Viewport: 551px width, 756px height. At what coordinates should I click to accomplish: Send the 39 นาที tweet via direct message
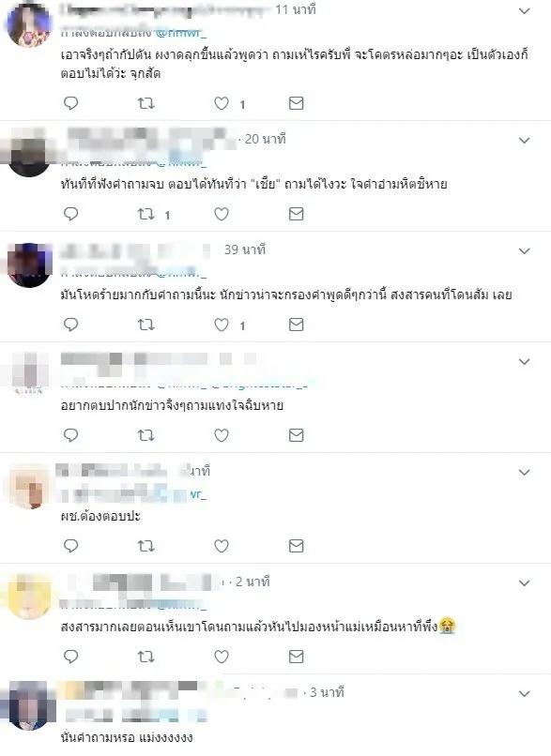pos(296,325)
